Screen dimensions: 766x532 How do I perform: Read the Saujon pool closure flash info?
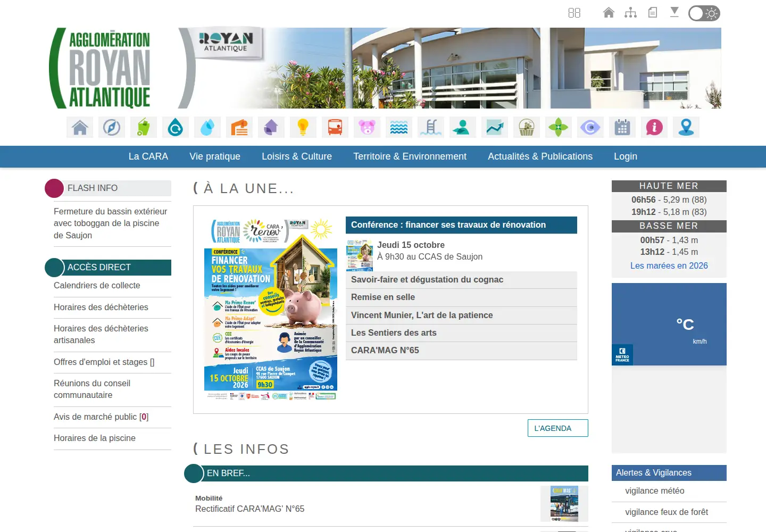pos(111,223)
